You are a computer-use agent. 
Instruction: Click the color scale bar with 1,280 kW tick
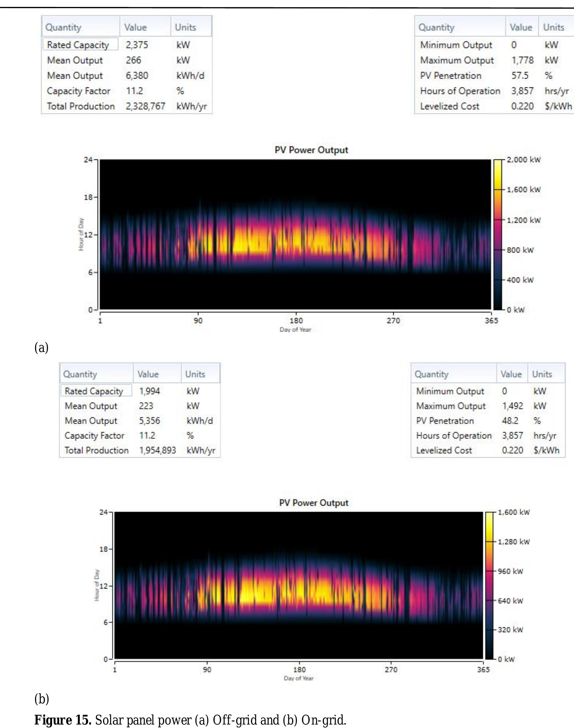[x=489, y=585]
